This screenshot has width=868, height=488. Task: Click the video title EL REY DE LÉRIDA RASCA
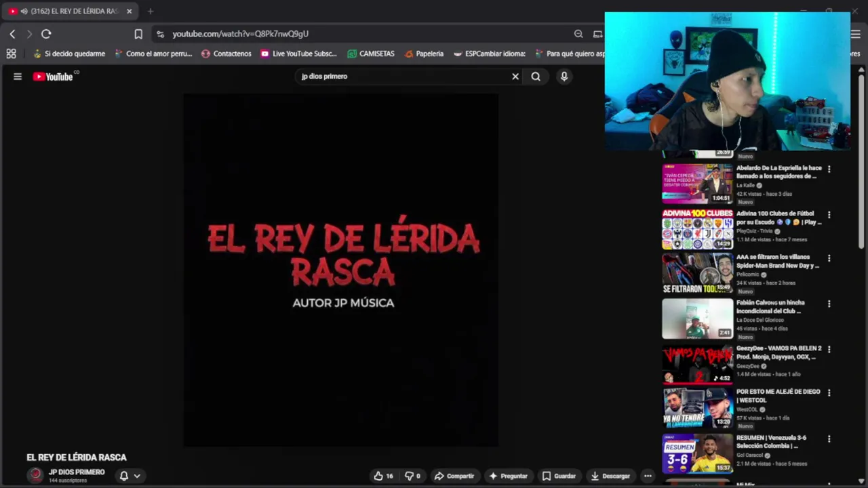pos(77,457)
